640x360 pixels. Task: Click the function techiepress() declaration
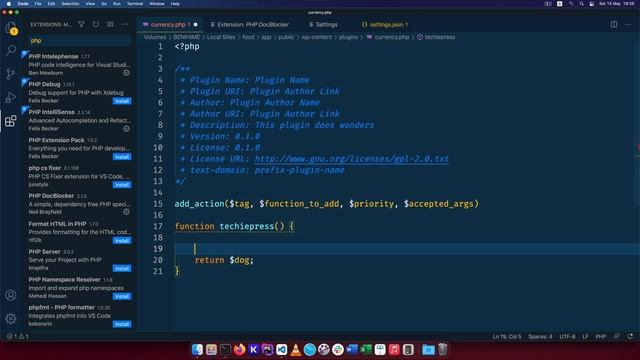234,226
